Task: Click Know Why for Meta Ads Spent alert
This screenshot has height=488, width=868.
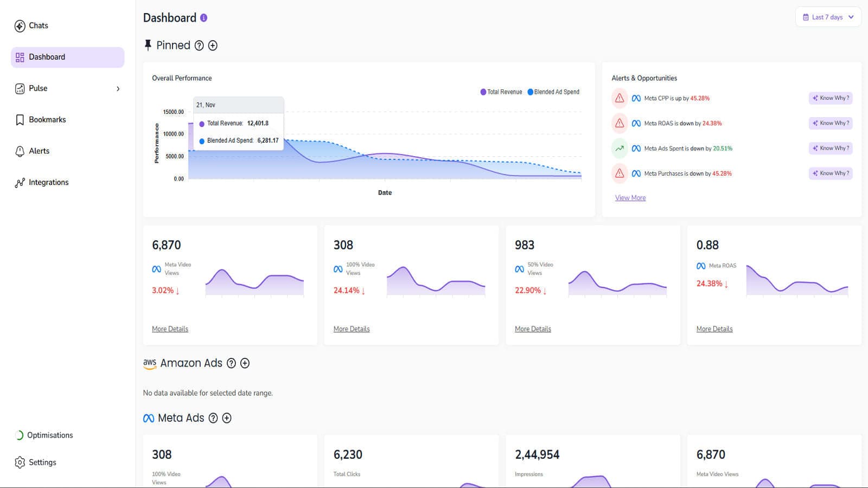Action: pyautogui.click(x=831, y=148)
